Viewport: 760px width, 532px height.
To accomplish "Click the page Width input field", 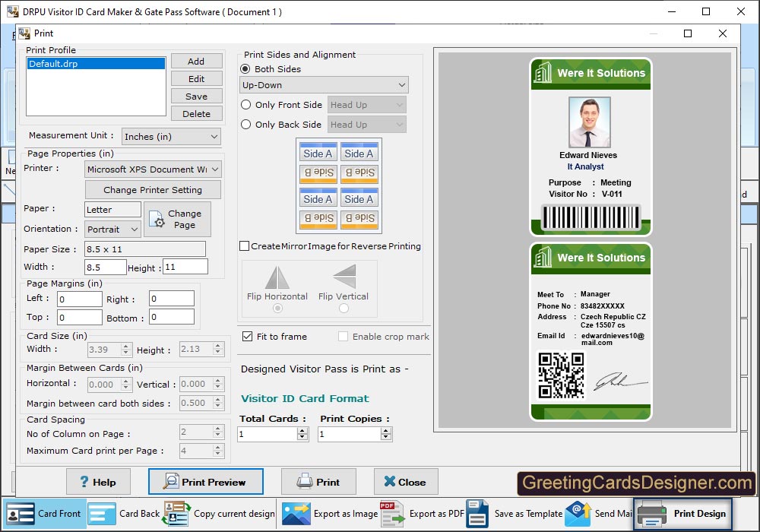I will 105,267.
